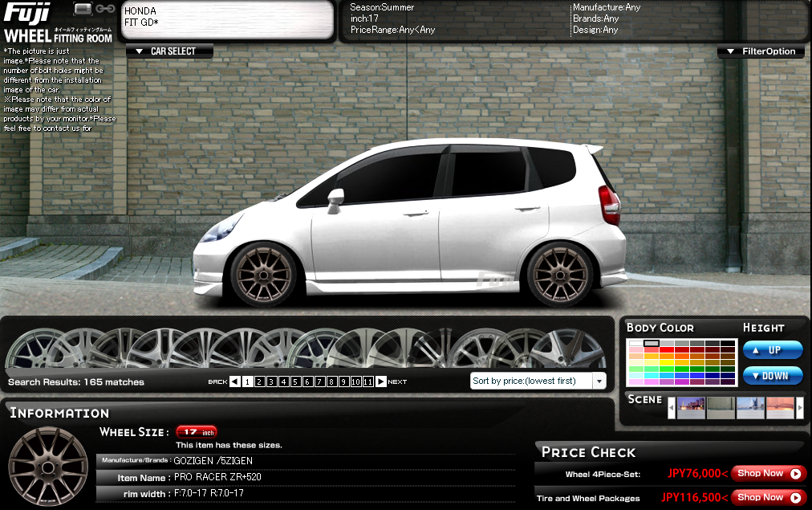Open the FilterOption dropdown
The height and width of the screenshot is (510, 812).
click(x=761, y=51)
